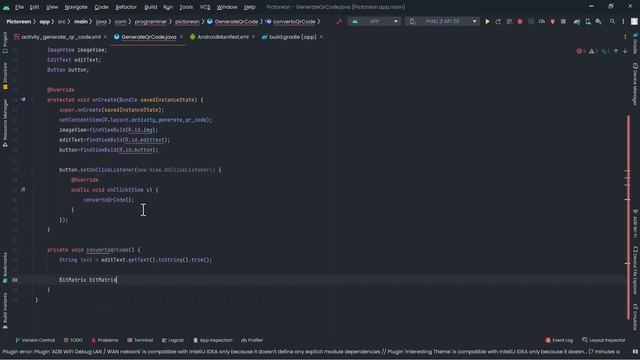Open the Terminal tool window
Image resolution: width=640 pixels, height=360 pixels.
(140, 340)
